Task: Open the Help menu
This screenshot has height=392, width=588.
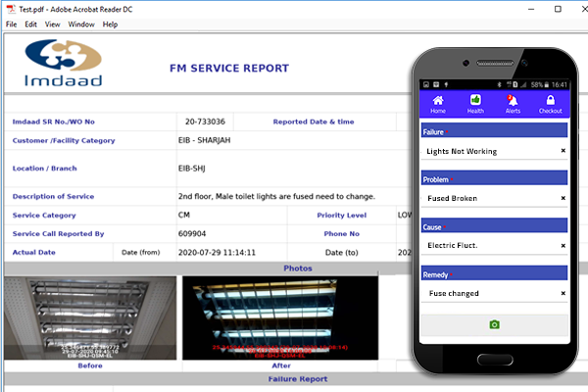Action: point(110,24)
